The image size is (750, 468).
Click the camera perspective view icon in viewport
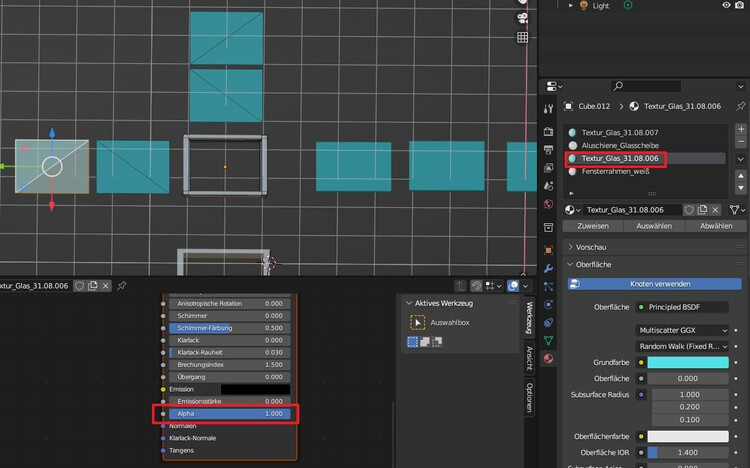click(522, 19)
